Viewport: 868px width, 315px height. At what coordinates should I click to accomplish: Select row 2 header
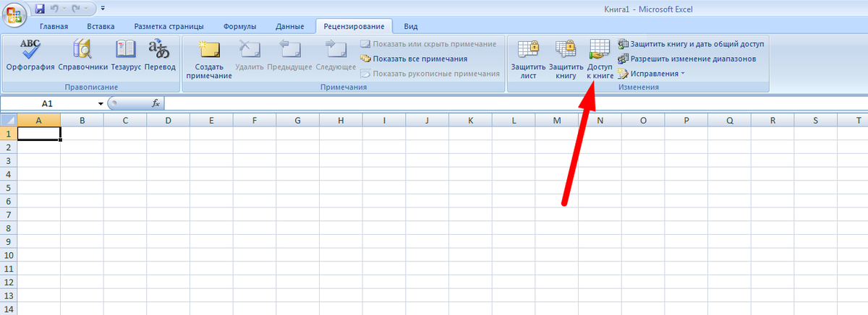tap(8, 147)
